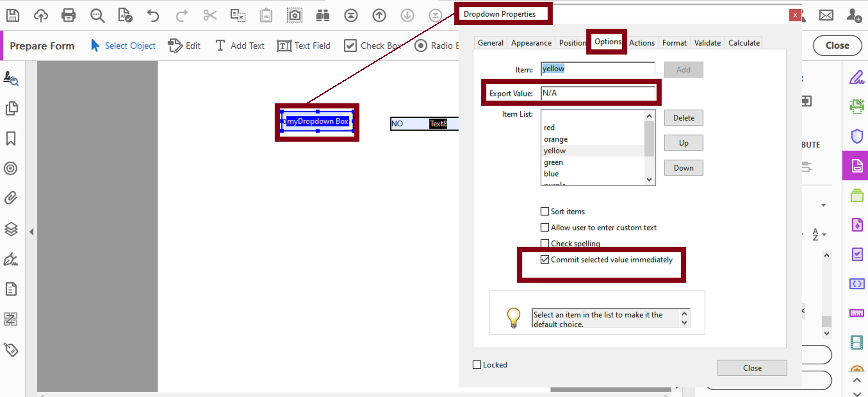Move the item Down in list

pyautogui.click(x=683, y=168)
